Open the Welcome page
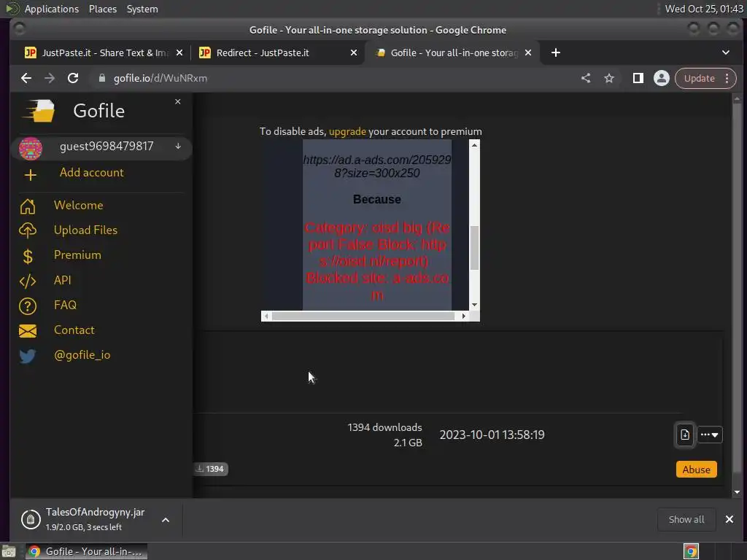This screenshot has width=747, height=560. tap(78, 205)
